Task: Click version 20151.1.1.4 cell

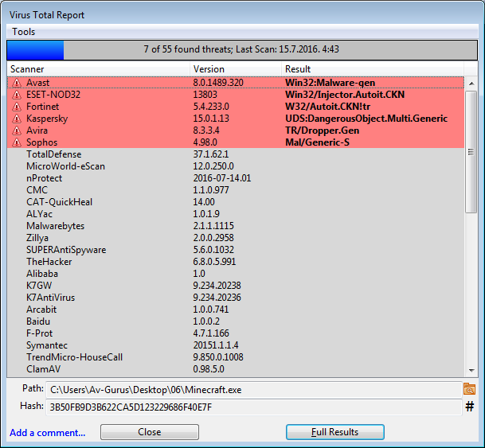Action: [x=216, y=345]
